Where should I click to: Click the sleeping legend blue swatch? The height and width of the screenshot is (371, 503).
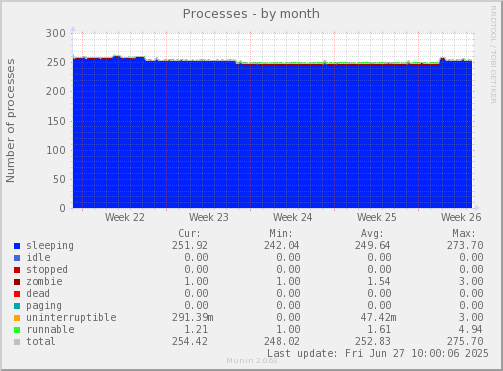point(17,246)
